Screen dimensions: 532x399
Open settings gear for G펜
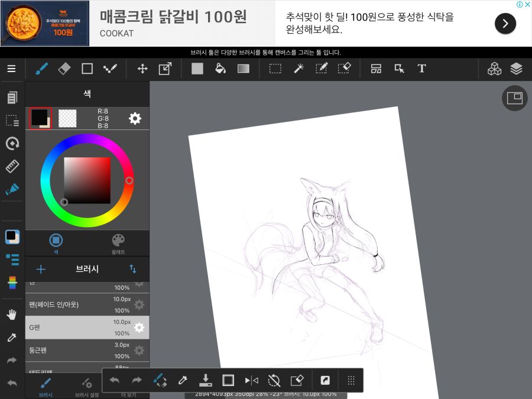(139, 327)
